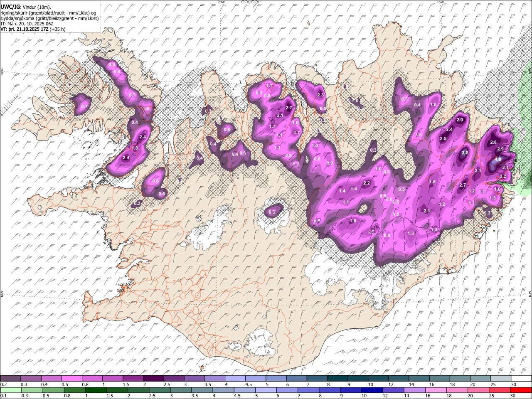The width and height of the screenshot is (532, 399).
Task: Click the 2.5 precipitation value on the map
Action: [443, 139]
